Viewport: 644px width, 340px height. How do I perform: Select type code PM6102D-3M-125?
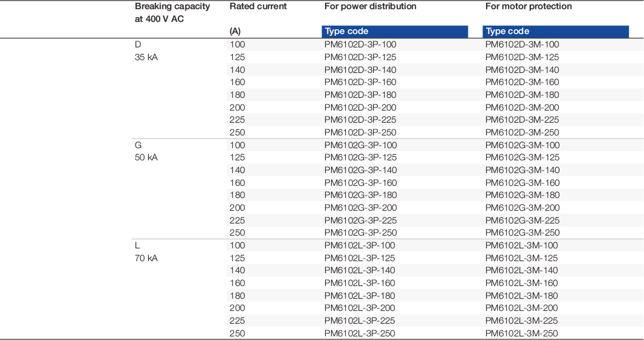tap(522, 57)
